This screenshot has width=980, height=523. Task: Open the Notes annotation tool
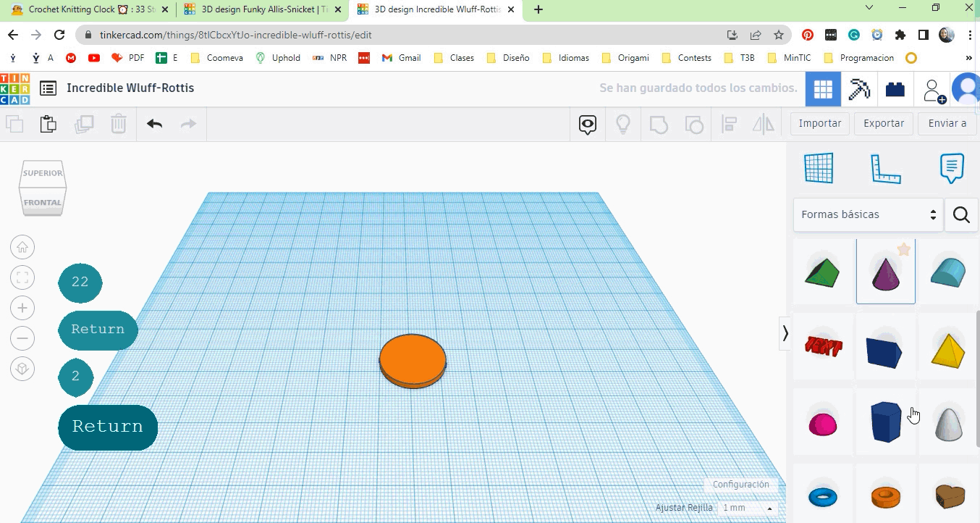point(950,167)
